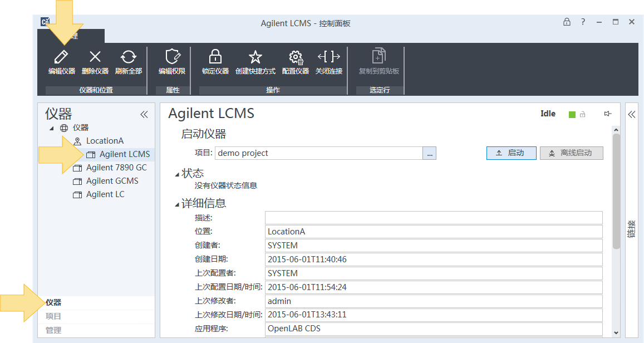Click scroll down arrow of details pane
This screenshot has height=343, width=644.
tap(616, 333)
